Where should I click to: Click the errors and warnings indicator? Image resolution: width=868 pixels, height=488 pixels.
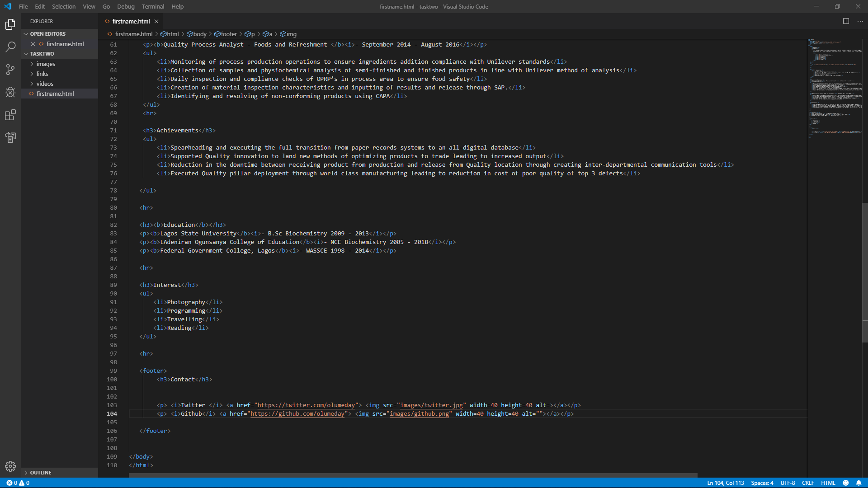point(18,483)
